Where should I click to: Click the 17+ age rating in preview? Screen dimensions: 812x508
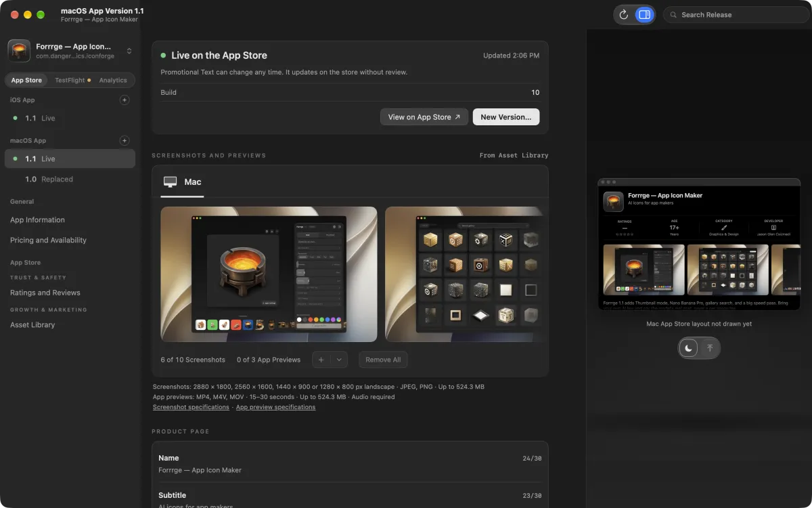pos(674,228)
